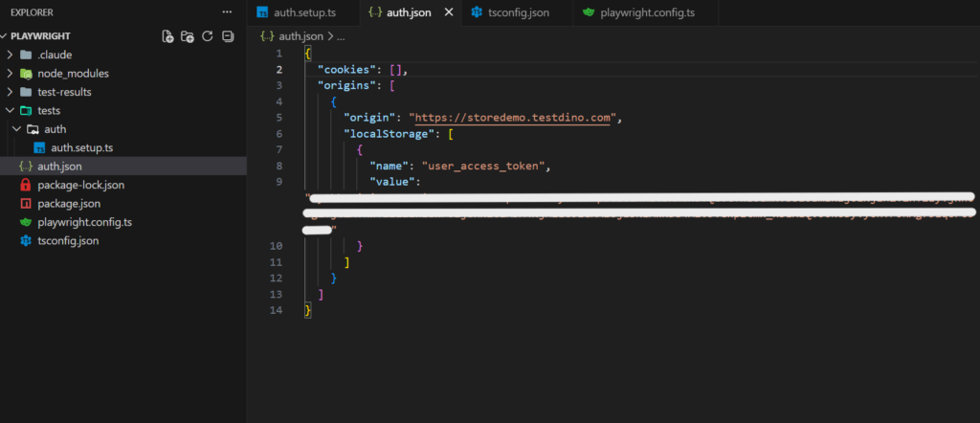Click the .claude folder icon
This screenshot has height=423, width=980.
(26, 55)
